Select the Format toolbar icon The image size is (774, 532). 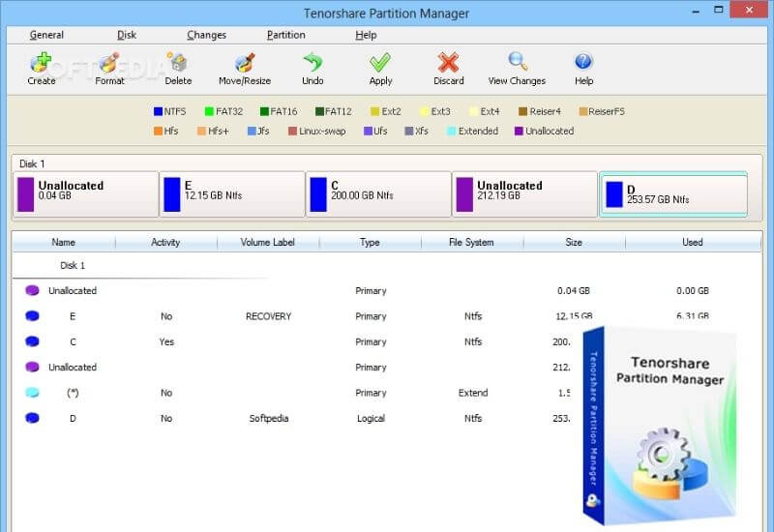coord(109,64)
